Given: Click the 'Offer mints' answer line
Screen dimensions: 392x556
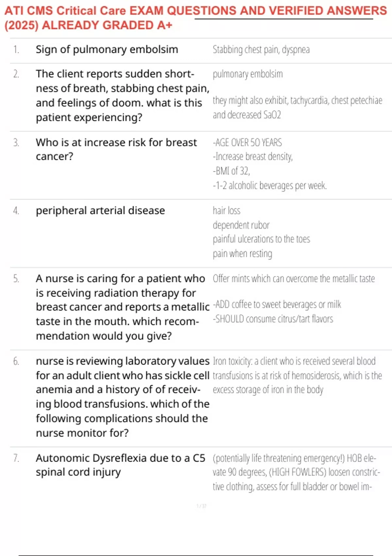Looking at the screenshot, I should [294, 279].
